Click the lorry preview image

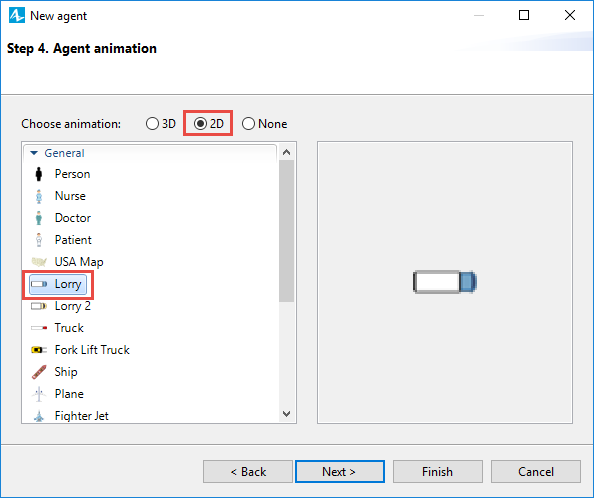click(445, 282)
